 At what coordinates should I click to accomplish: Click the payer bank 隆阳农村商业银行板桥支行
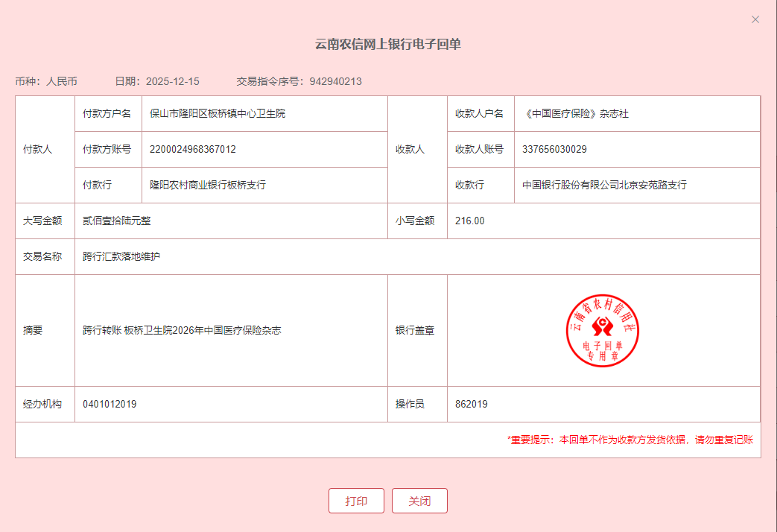pyautogui.click(x=208, y=185)
